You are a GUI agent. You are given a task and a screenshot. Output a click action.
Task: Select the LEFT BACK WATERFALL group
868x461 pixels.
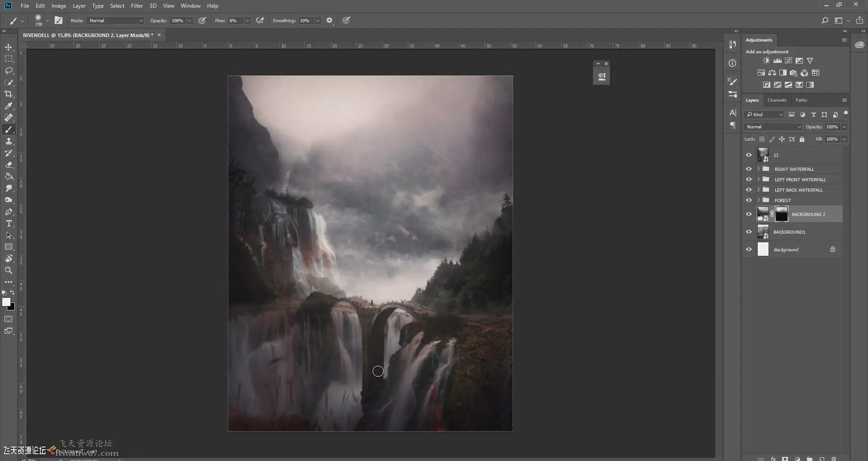point(798,190)
